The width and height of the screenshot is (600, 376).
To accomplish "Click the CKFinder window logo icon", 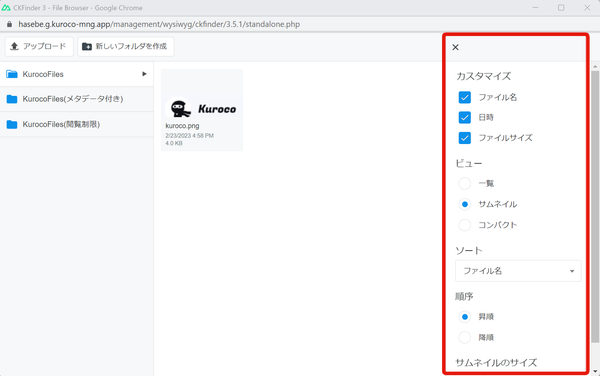I will click(6, 8).
